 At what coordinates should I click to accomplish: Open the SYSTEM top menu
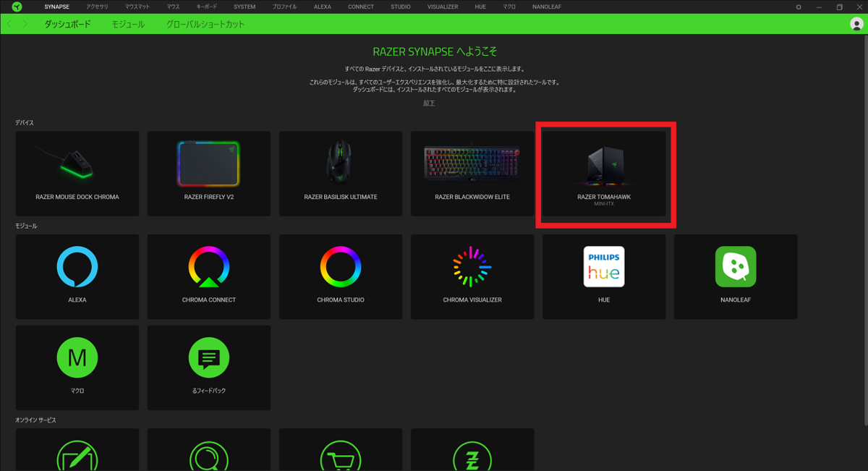pos(244,7)
